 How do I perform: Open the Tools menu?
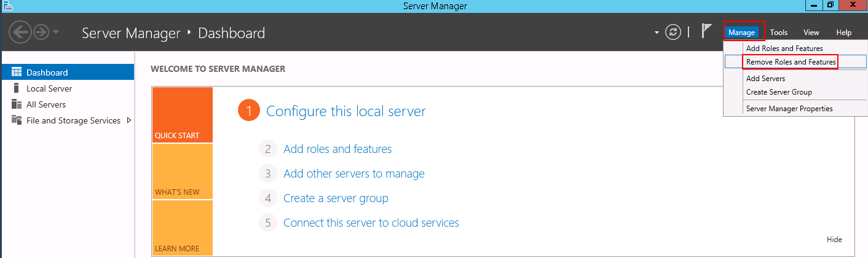pos(778,33)
